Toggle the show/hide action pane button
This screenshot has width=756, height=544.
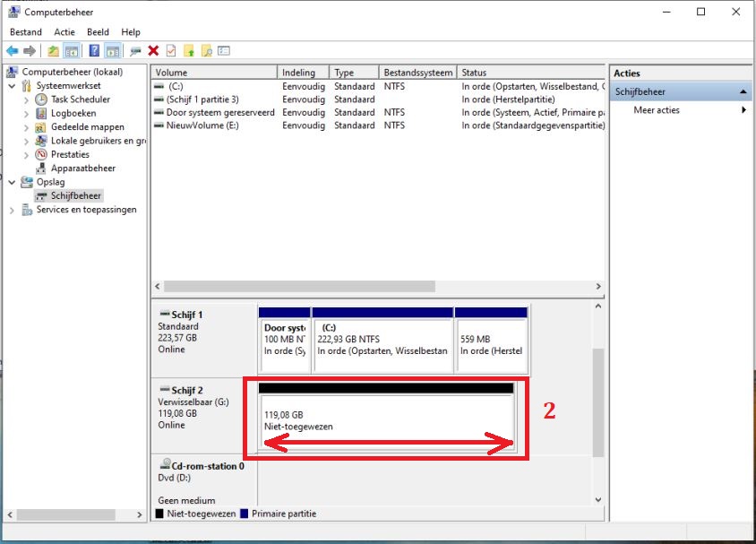[113, 51]
